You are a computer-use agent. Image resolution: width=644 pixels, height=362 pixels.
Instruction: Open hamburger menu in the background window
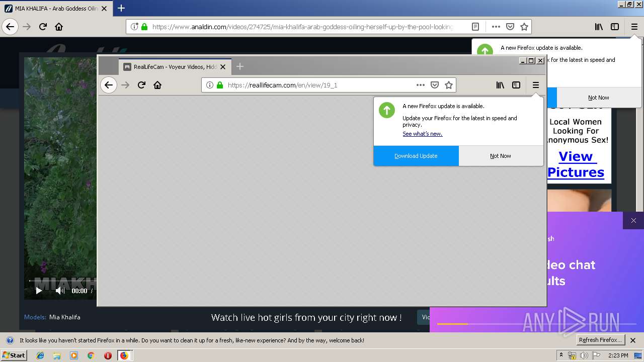click(x=634, y=27)
